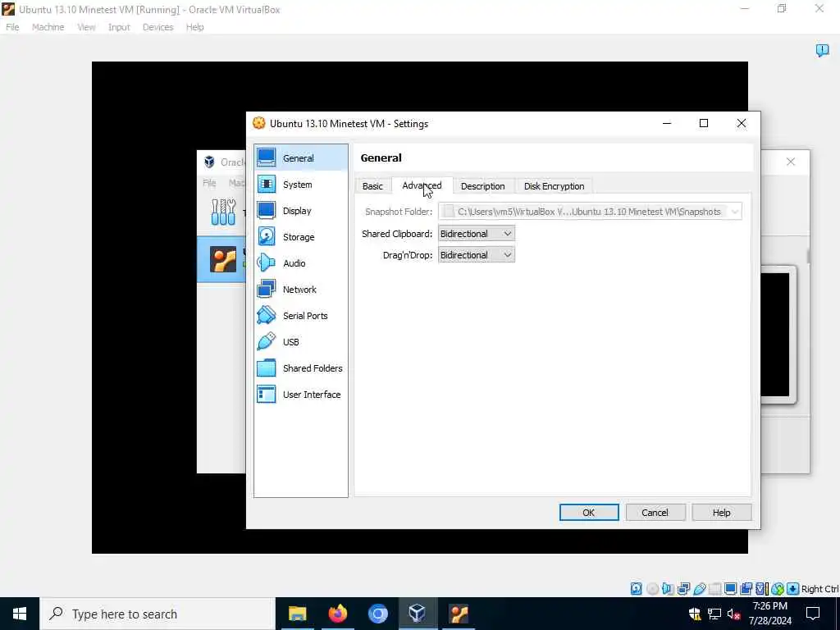The image size is (840, 630).
Task: Click the running VM taskbar icon
Action: coord(458,614)
